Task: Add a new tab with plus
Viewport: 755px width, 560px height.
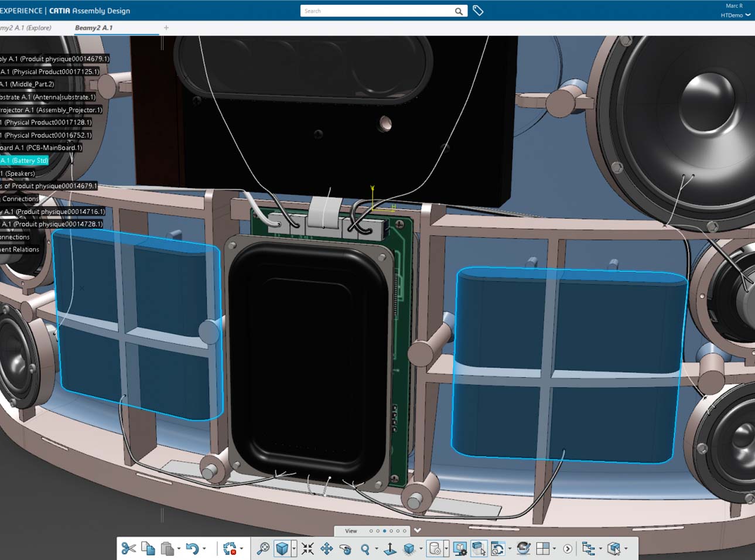Action: [166, 28]
